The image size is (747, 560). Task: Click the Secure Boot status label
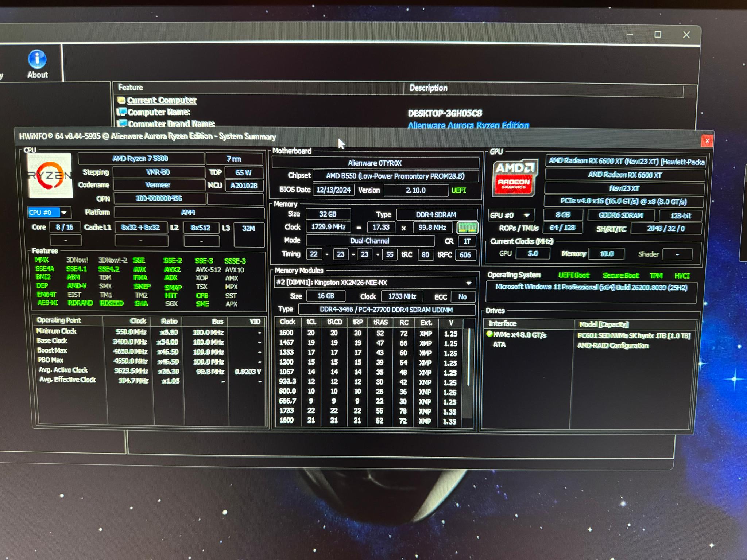[x=620, y=276]
